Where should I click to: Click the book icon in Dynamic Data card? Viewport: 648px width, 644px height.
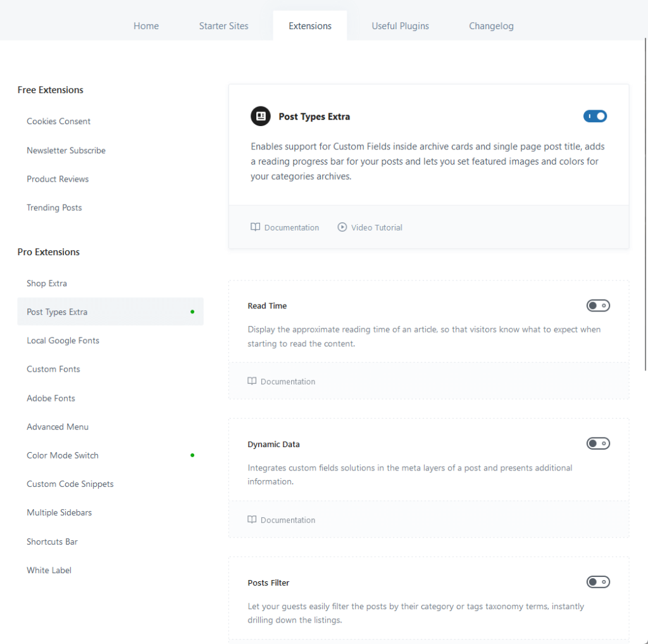tap(252, 519)
